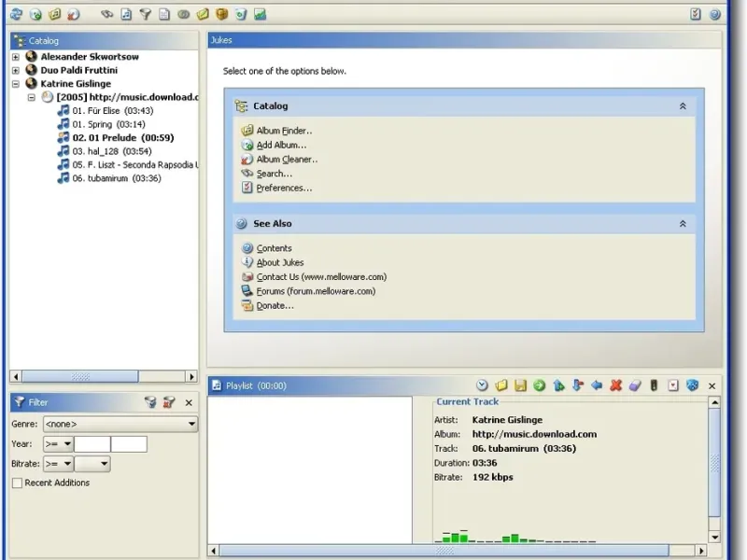Screen dimensions: 747x560
Task: Open the Preferences link
Action: pos(285,188)
